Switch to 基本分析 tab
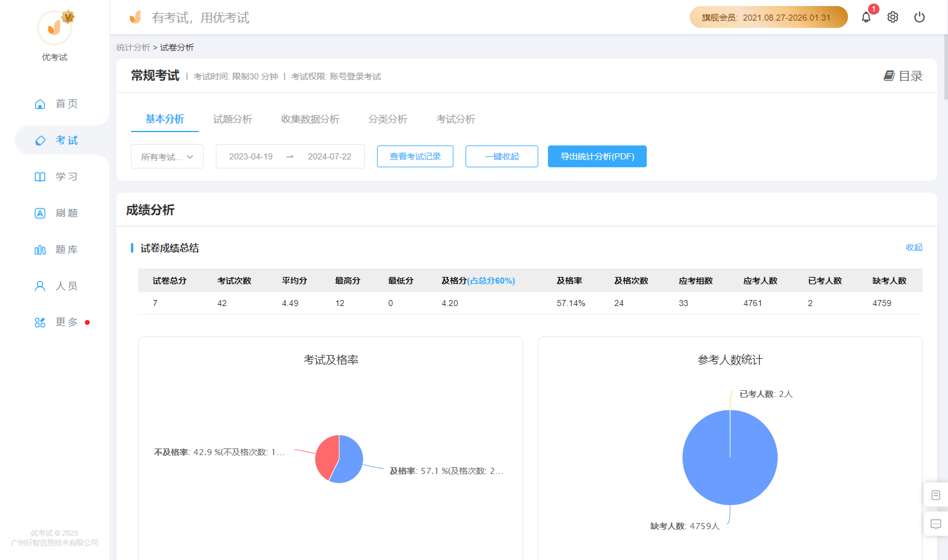Screen dimensions: 948x560 click(165, 119)
